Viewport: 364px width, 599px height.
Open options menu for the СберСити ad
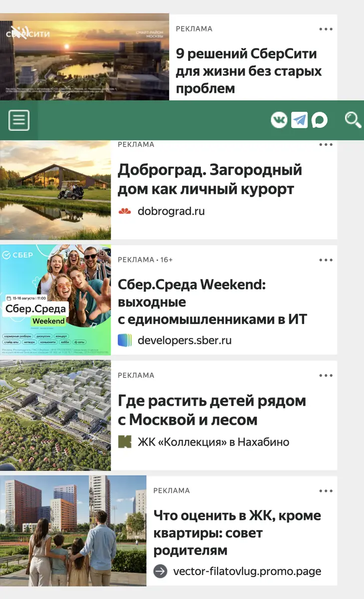pyautogui.click(x=326, y=29)
